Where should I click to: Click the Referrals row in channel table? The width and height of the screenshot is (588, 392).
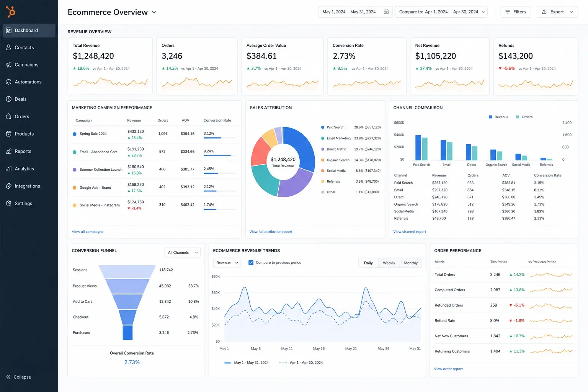tap(483, 219)
